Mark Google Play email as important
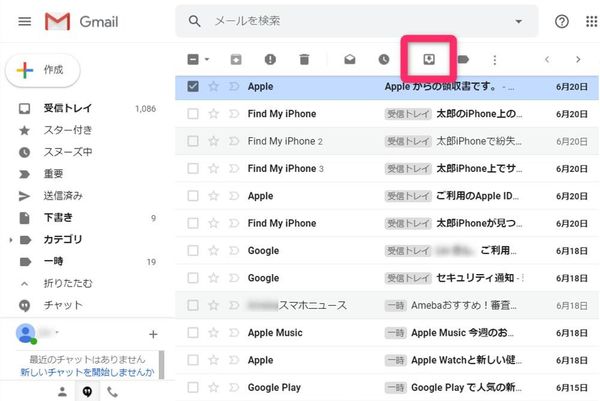Image resolution: width=600 pixels, height=401 pixels. [x=234, y=387]
